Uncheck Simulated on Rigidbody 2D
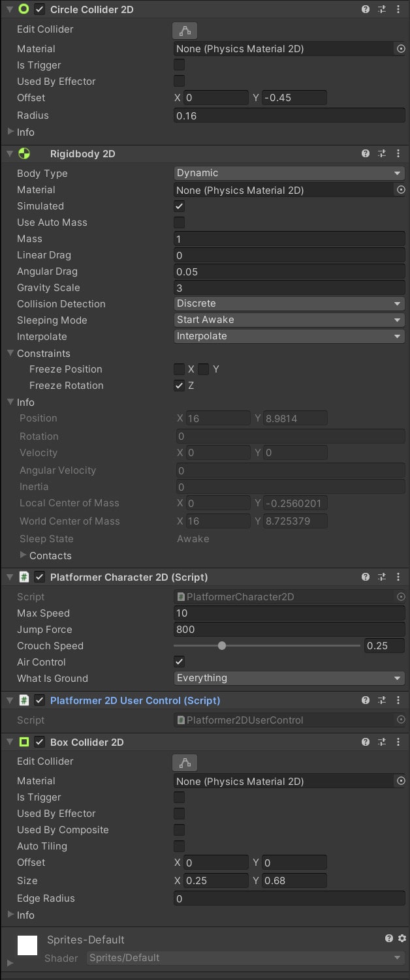The image size is (410, 980). (x=179, y=206)
